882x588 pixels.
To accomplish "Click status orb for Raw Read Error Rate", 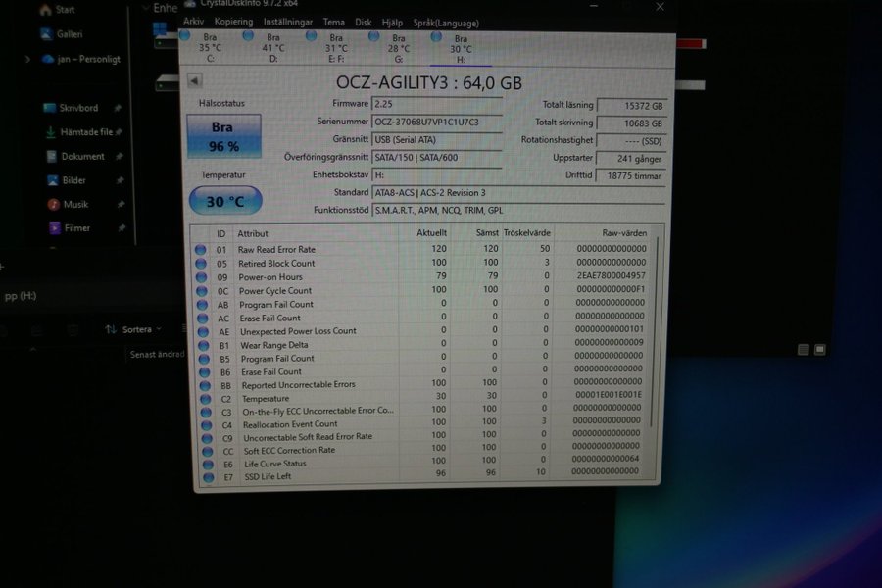I will (x=201, y=250).
